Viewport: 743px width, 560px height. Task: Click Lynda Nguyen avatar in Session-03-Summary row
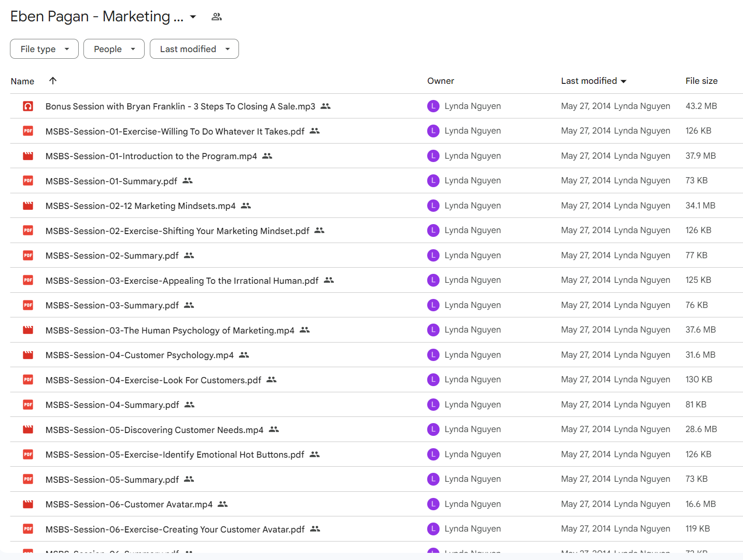pyautogui.click(x=433, y=305)
